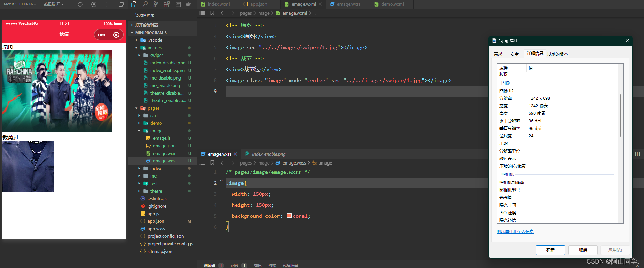Expand the thetre folder
644x268 pixels.
coord(162,191)
